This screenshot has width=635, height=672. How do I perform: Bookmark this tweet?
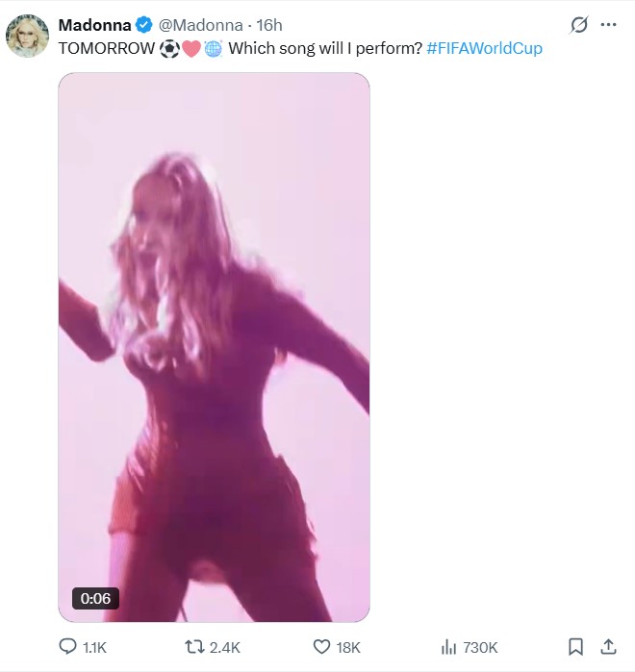click(575, 647)
